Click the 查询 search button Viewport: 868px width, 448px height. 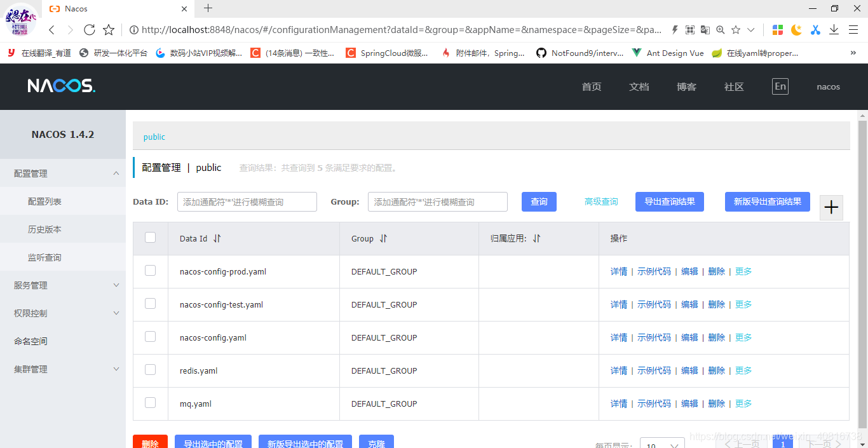point(539,201)
